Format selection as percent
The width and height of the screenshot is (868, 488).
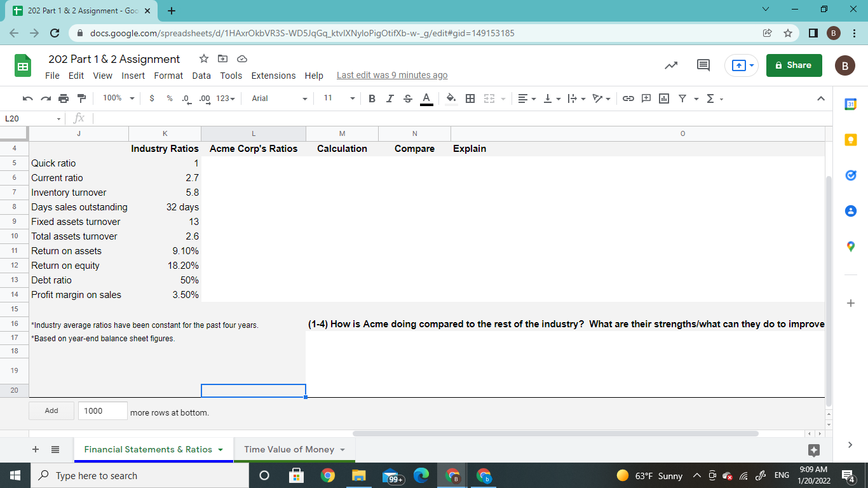point(169,98)
